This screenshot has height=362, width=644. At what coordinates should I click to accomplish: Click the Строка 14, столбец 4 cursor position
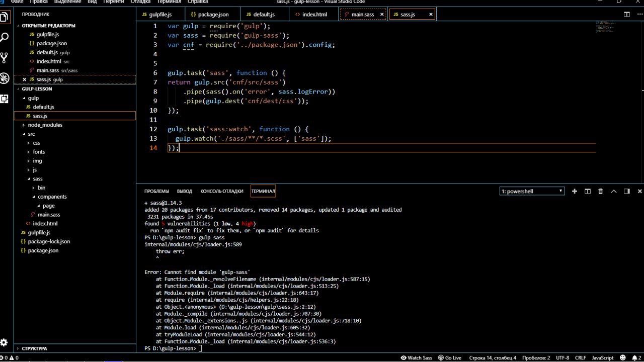pyautogui.click(x=493, y=357)
